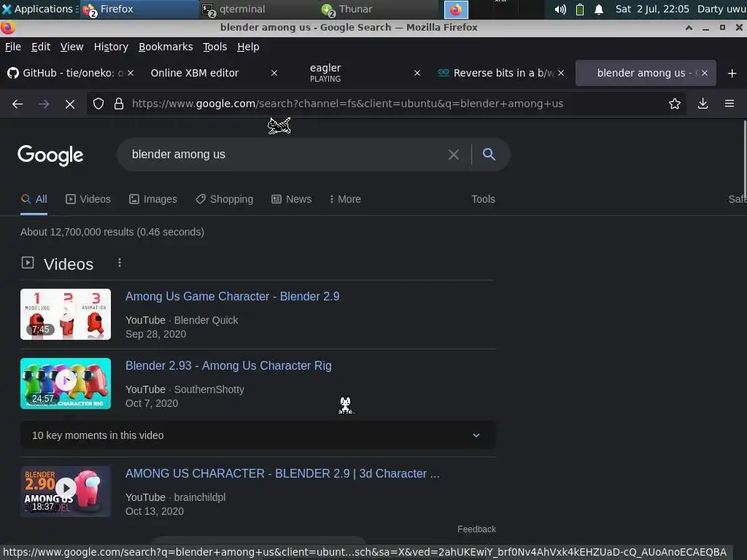This screenshot has width=747, height=560.
Task: Open the History menu
Action: 111,47
